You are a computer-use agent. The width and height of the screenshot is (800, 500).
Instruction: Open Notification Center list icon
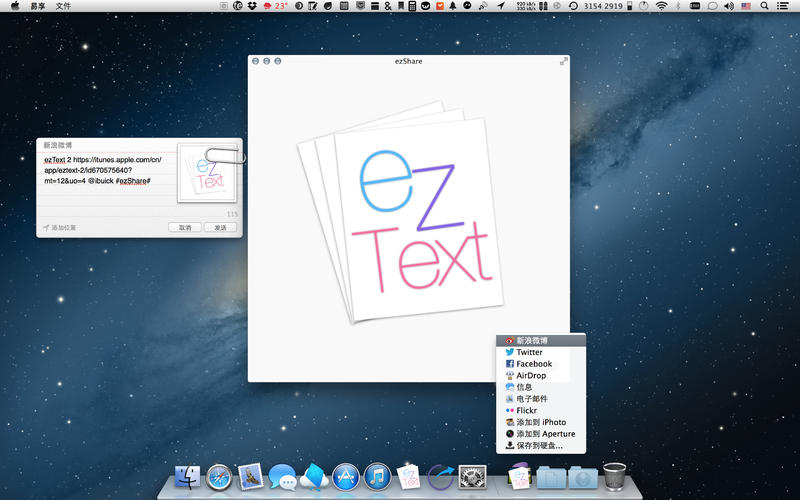pyautogui.click(x=782, y=6)
